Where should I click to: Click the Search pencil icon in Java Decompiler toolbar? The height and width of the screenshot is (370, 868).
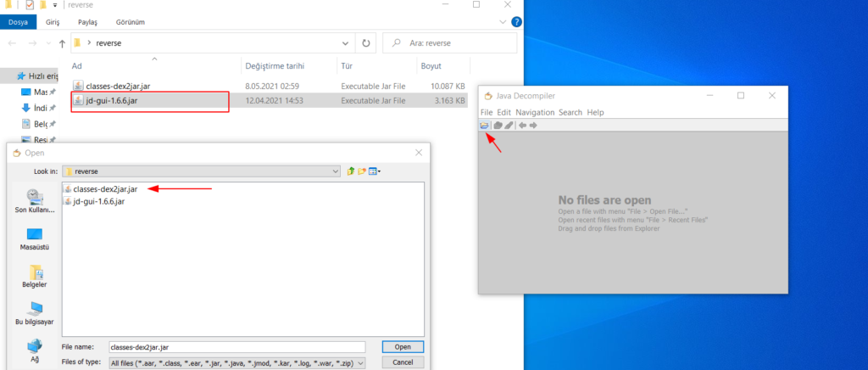tap(509, 126)
